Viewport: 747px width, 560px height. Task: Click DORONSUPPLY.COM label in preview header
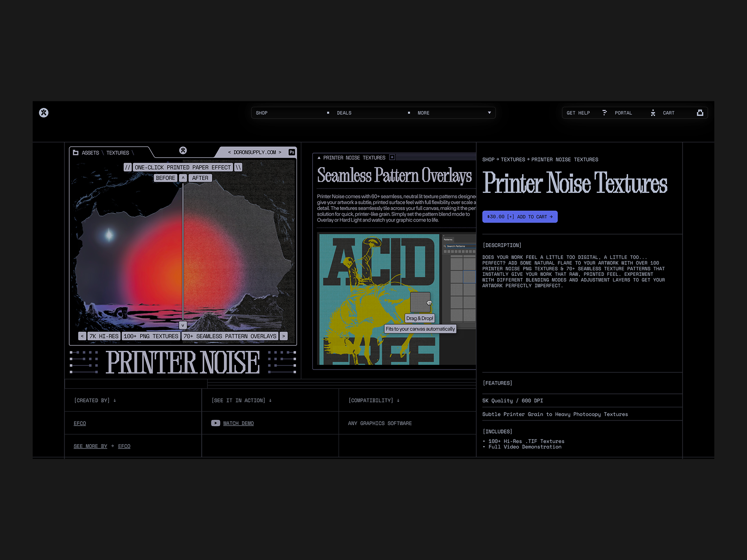pos(254,153)
